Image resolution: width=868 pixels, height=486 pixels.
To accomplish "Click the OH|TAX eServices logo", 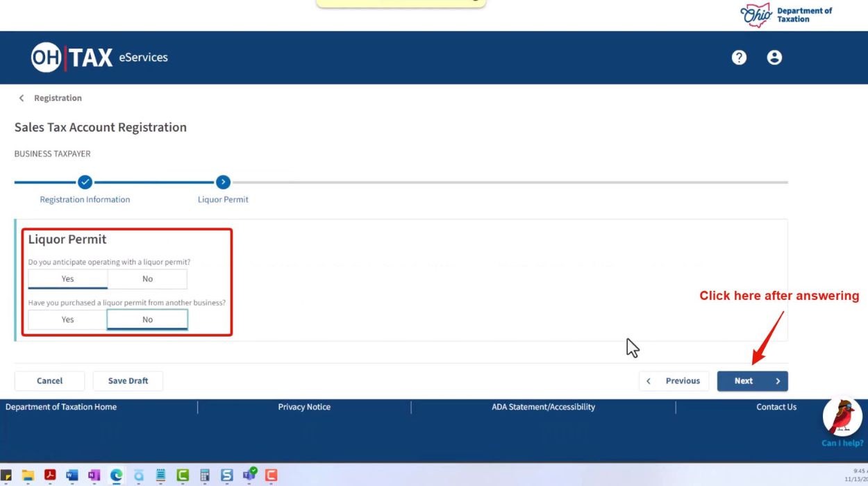I will click(x=99, y=58).
